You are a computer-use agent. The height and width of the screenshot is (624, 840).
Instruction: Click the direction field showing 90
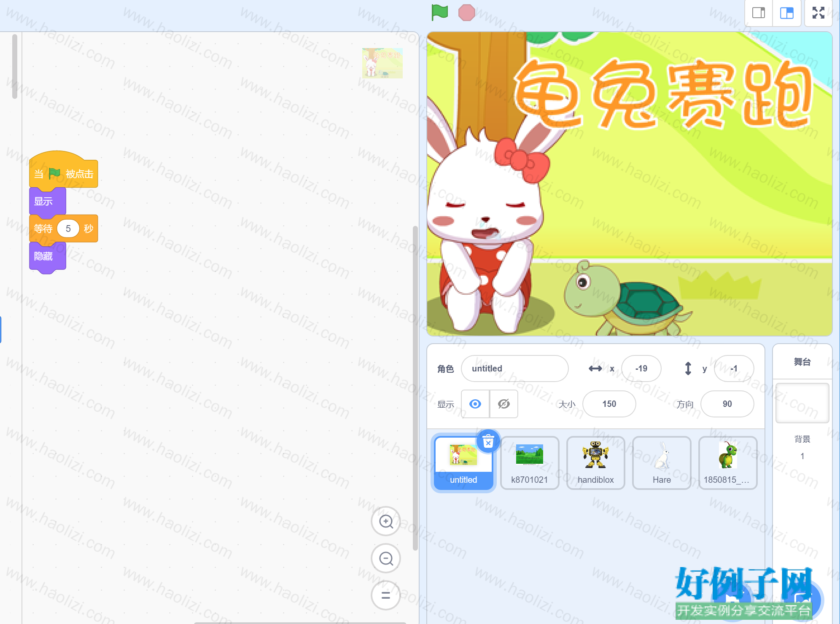pos(727,404)
